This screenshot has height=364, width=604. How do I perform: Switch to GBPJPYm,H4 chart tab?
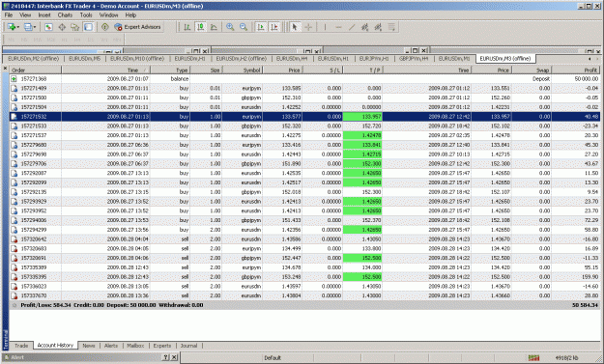[414, 59]
